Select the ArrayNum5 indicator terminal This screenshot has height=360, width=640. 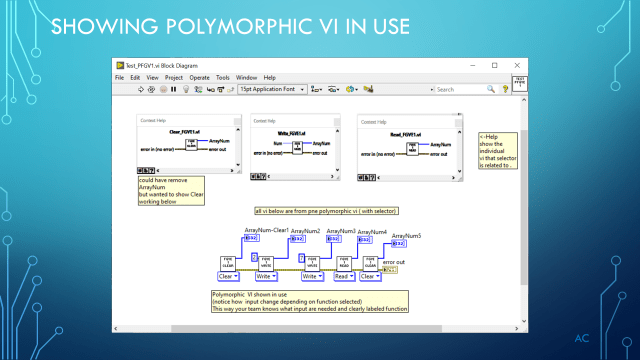399,244
